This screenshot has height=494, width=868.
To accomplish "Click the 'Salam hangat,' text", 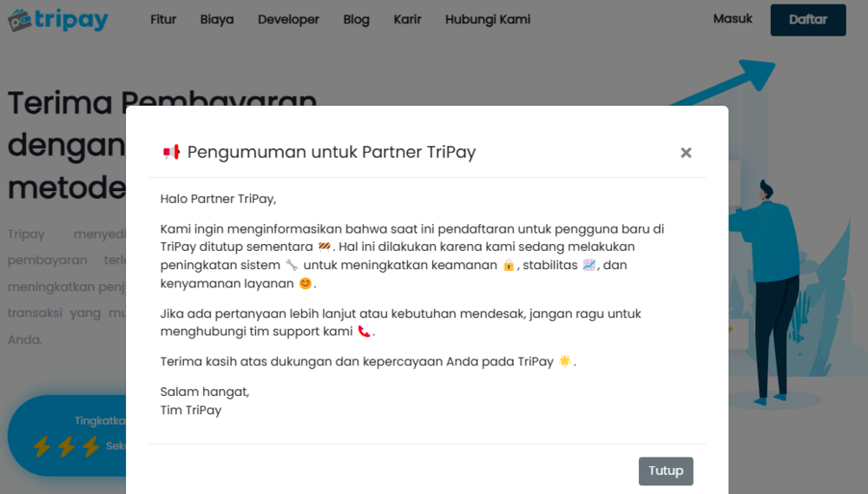I will 205,392.
